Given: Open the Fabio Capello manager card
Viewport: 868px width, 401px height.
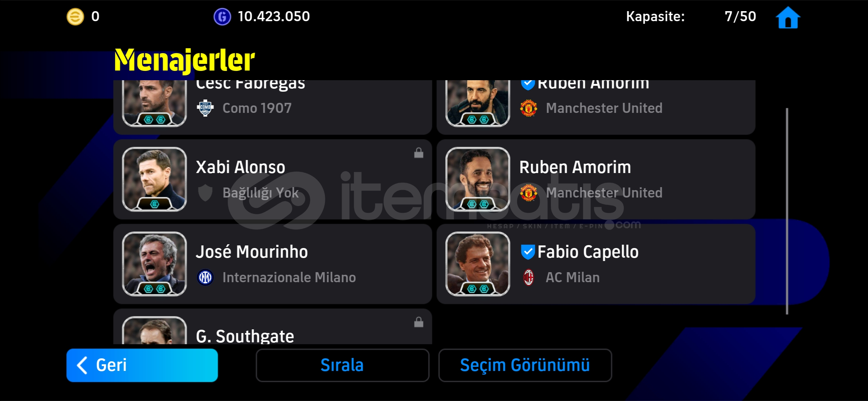Looking at the screenshot, I should pos(596,264).
